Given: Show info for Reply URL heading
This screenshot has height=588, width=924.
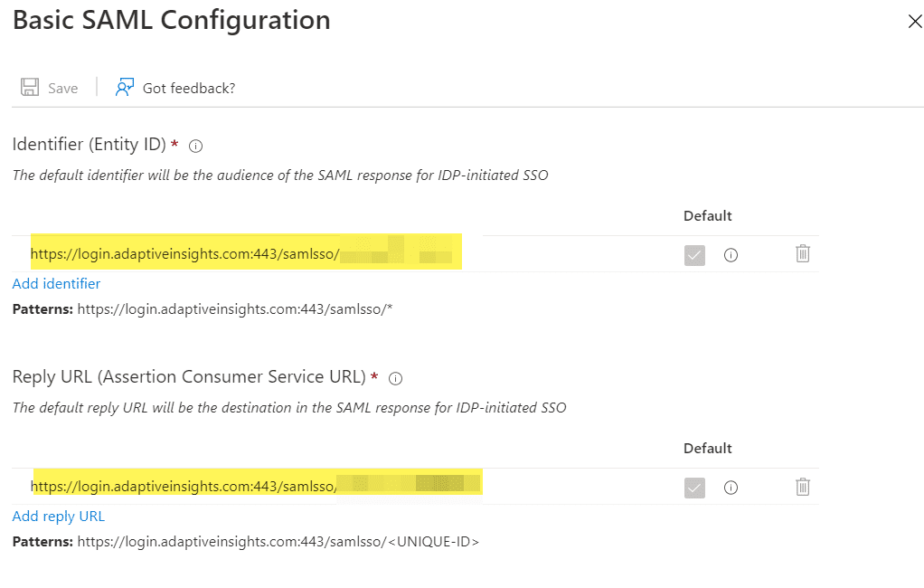Looking at the screenshot, I should [395, 378].
